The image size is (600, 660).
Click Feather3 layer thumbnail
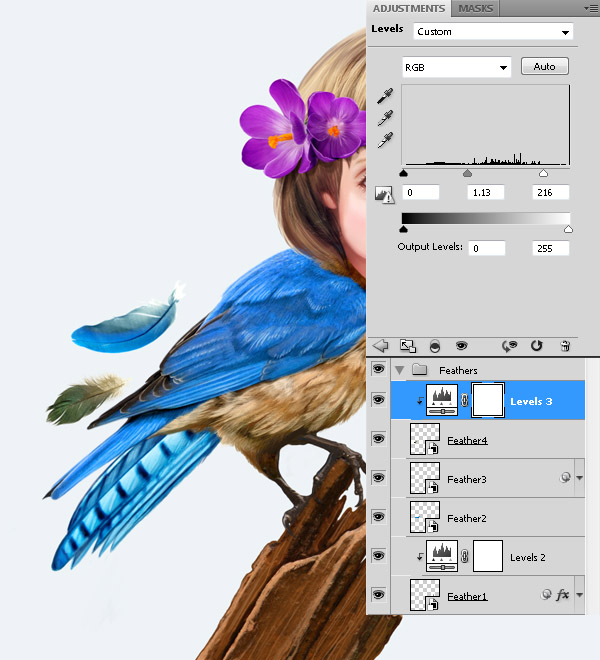[425, 478]
